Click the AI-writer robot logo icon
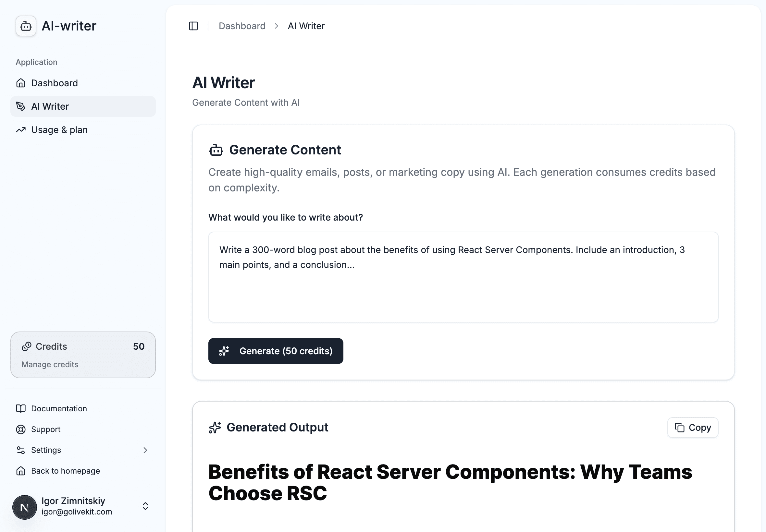 pyautogui.click(x=26, y=26)
